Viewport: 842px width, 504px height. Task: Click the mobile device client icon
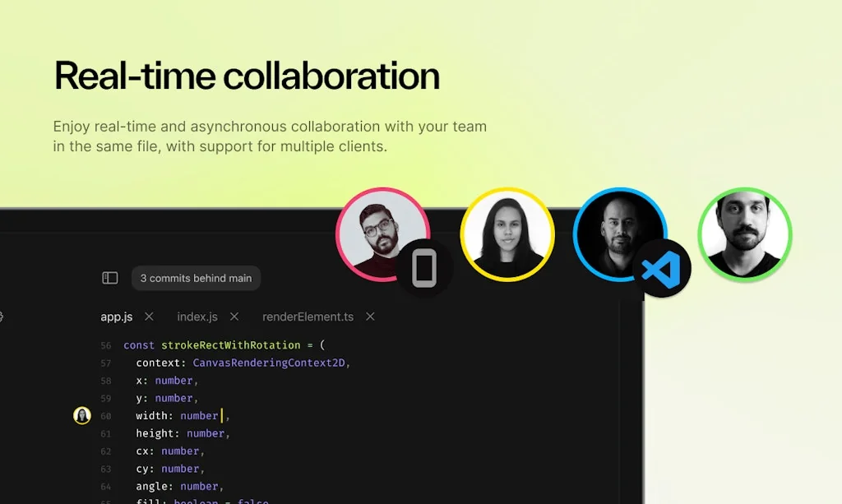(424, 267)
